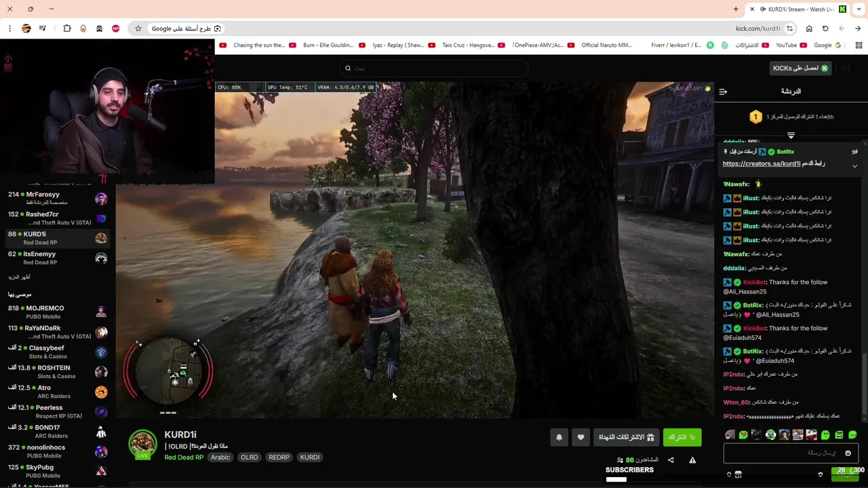868x488 pixels.
Task: Expand the pinned BotRix message chevron
Action: pyautogui.click(x=854, y=166)
